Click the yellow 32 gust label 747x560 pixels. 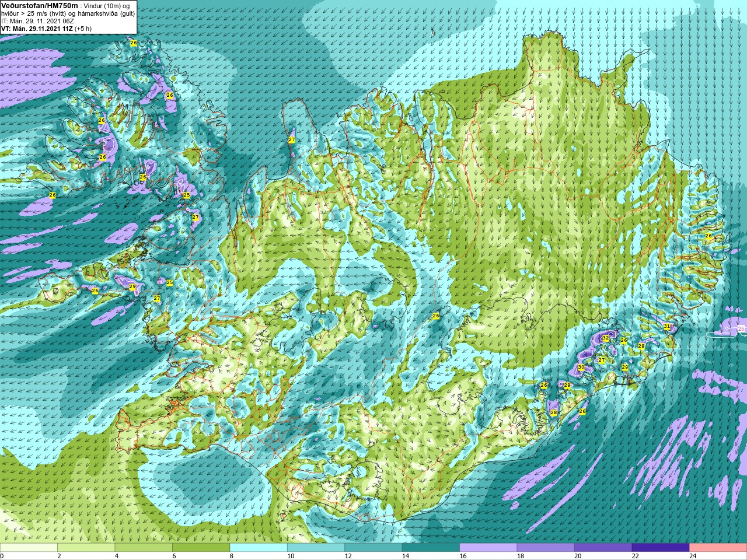pyautogui.click(x=606, y=338)
